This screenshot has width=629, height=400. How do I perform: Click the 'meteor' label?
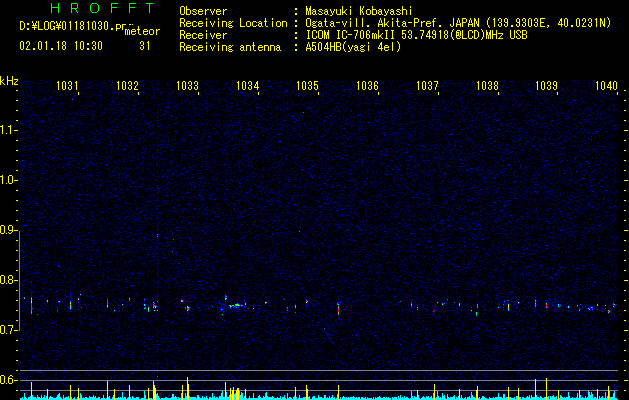(x=142, y=31)
